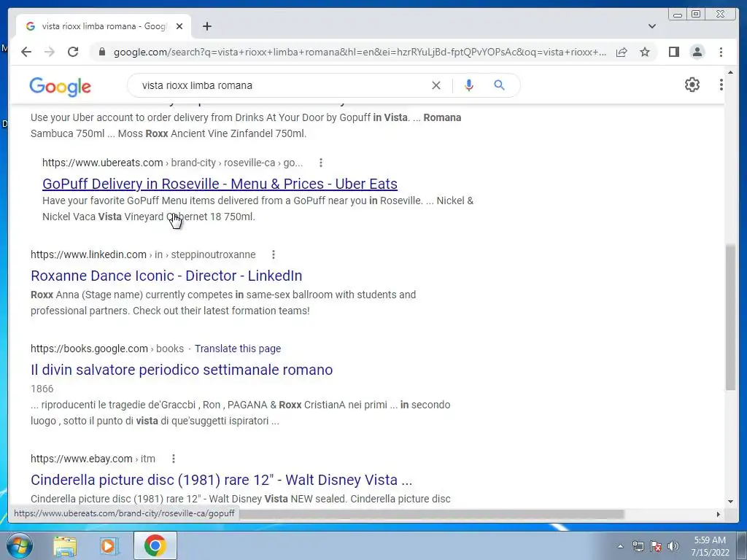Go back to the previous page

pyautogui.click(x=26, y=52)
